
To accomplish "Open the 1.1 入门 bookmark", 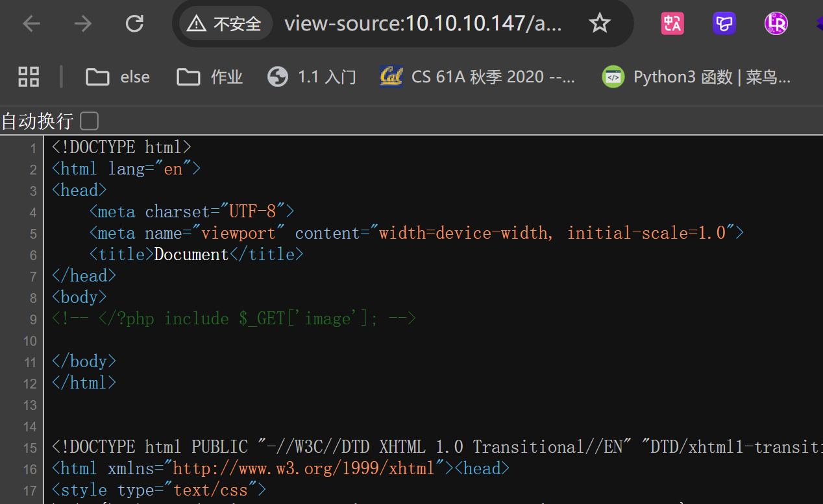I will pyautogui.click(x=312, y=77).
